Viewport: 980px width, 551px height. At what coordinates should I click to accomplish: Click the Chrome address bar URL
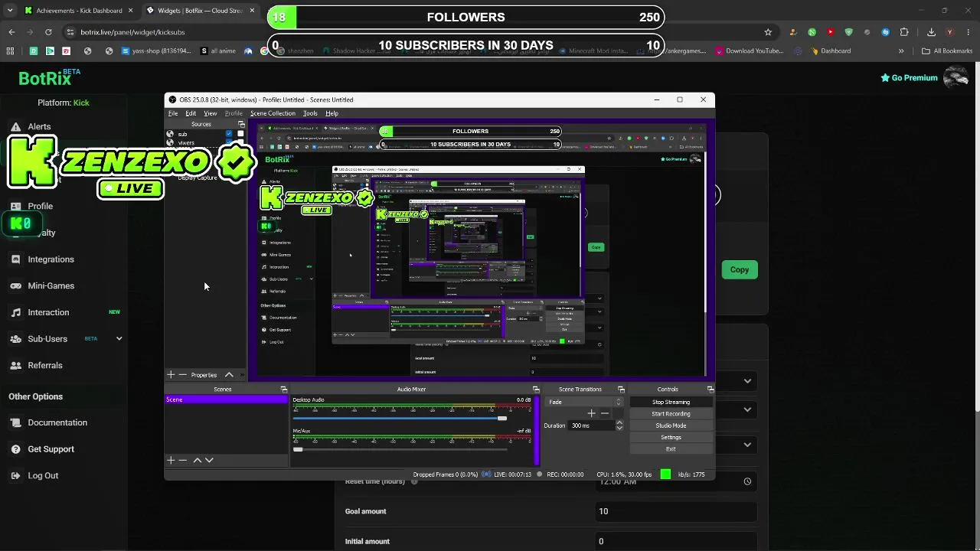132,32
